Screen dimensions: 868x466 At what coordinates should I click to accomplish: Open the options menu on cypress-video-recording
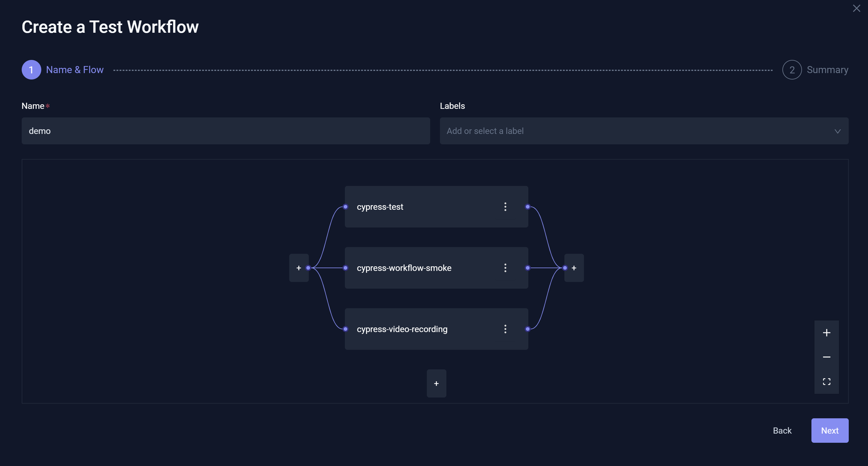[505, 329]
